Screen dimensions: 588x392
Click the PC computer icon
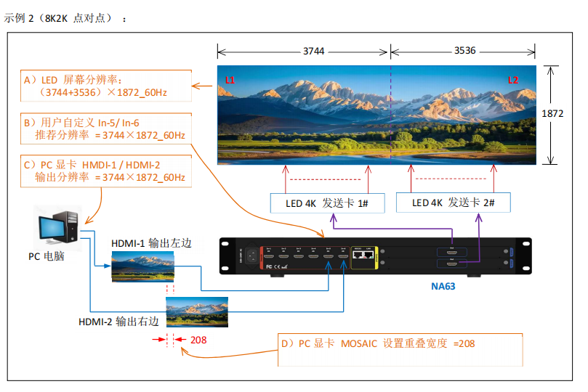(x=58, y=228)
